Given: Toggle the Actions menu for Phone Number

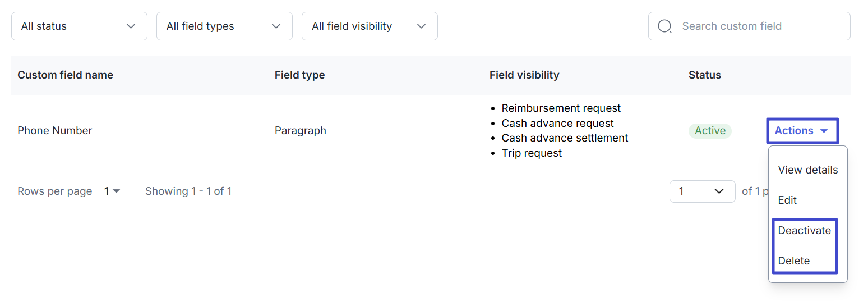Looking at the screenshot, I should click(802, 131).
